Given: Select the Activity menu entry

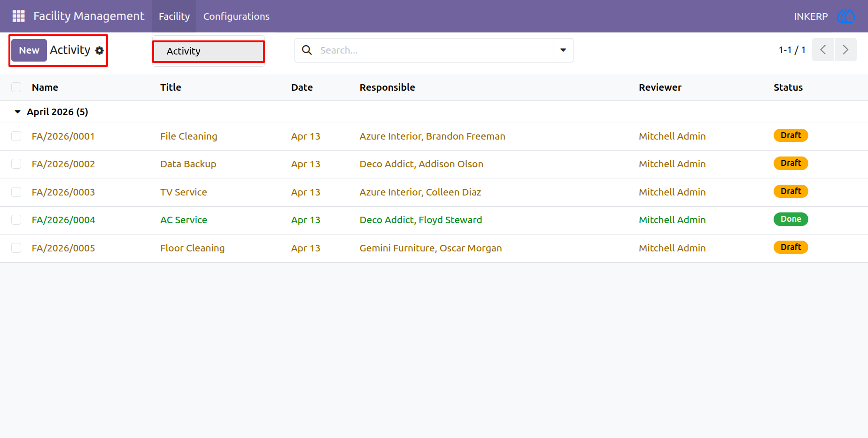Looking at the screenshot, I should click(x=209, y=51).
